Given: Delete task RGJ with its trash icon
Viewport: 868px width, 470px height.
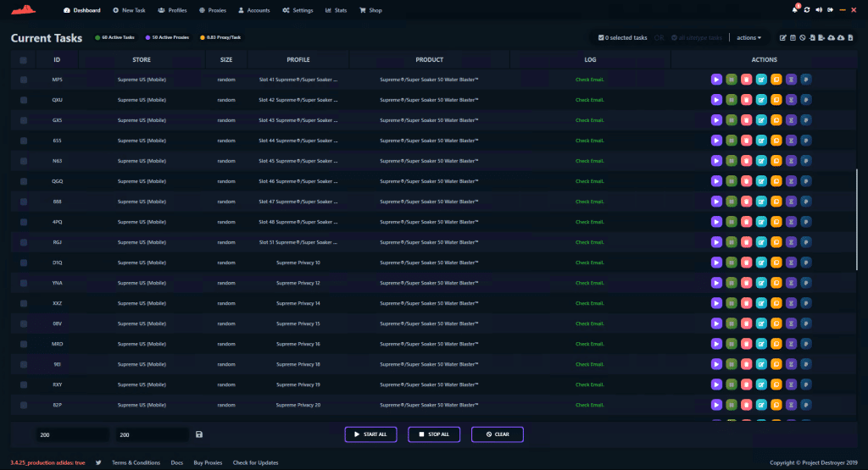Looking at the screenshot, I should coord(746,242).
